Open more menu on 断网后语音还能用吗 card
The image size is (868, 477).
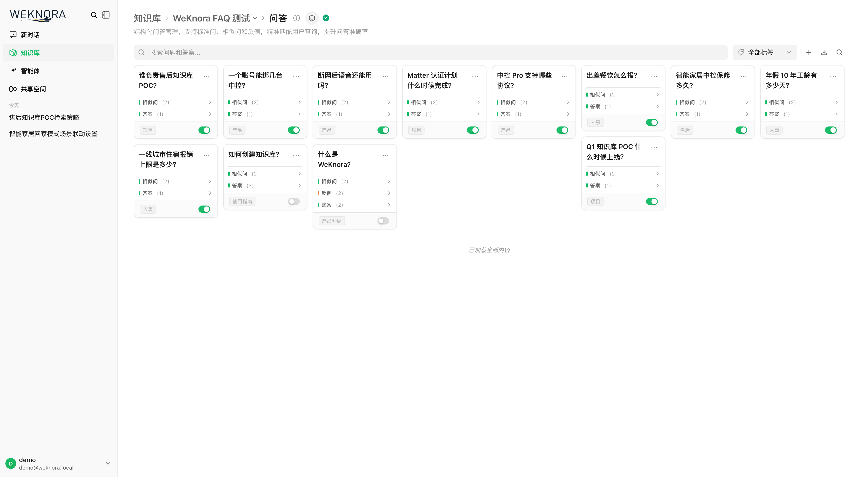[386, 76]
